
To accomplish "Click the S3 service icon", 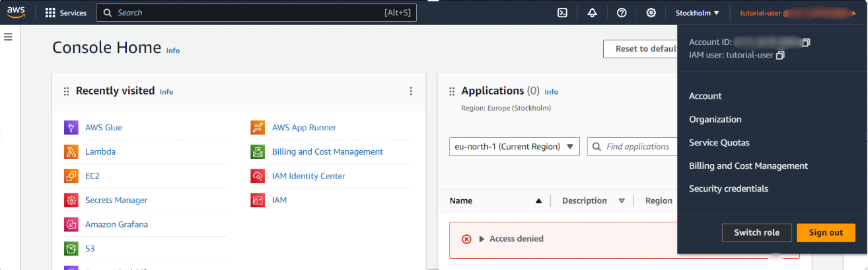I will [71, 249].
